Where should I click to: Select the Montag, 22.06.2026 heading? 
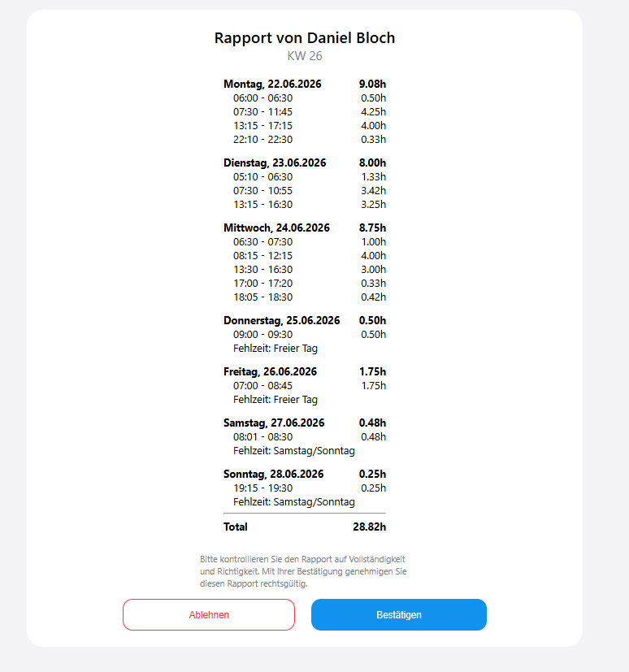click(272, 84)
